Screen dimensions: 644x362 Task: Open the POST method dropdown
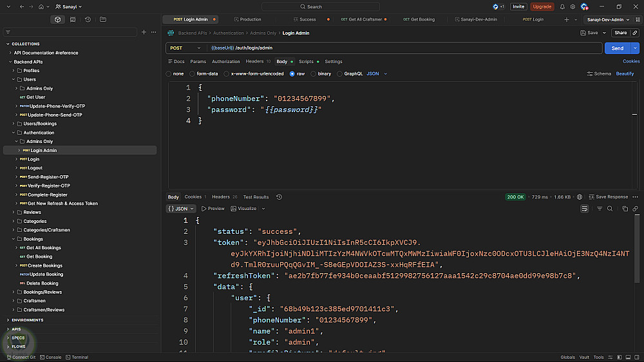point(185,48)
